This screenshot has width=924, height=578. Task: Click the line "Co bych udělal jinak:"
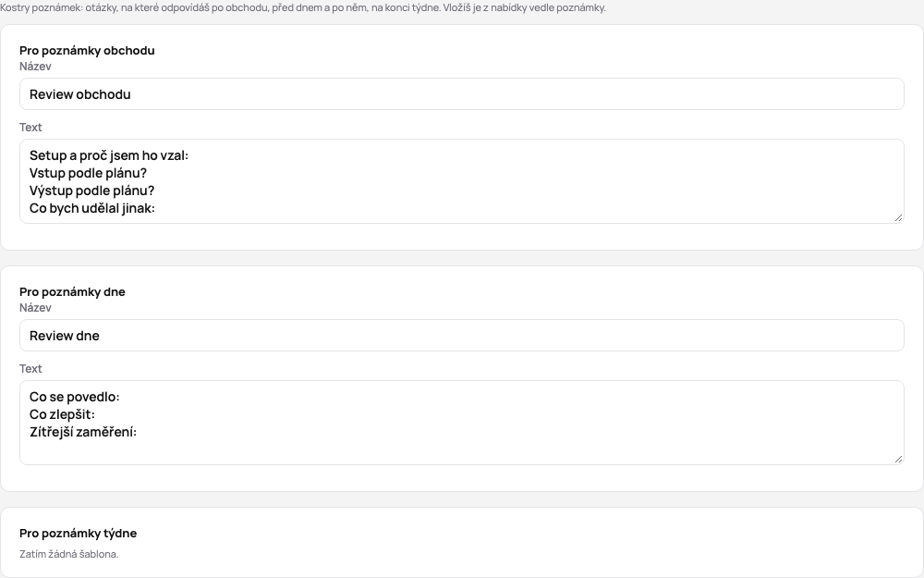tap(91, 208)
